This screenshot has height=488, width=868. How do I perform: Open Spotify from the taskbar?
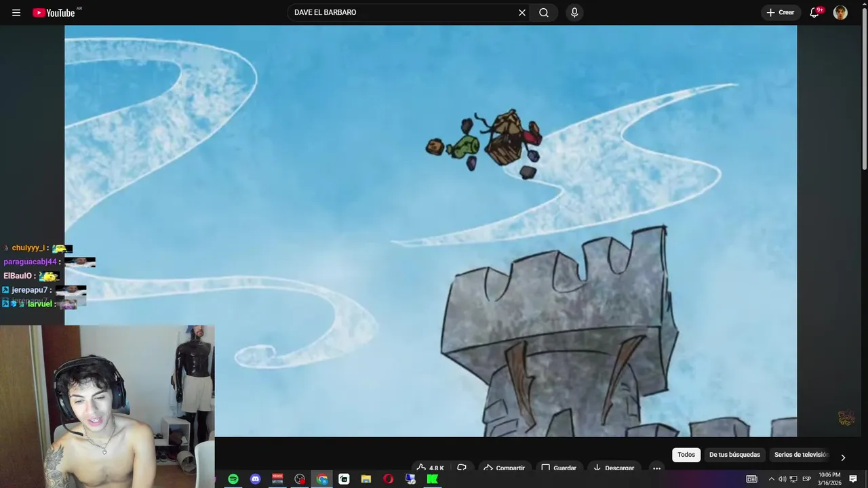coord(233,479)
